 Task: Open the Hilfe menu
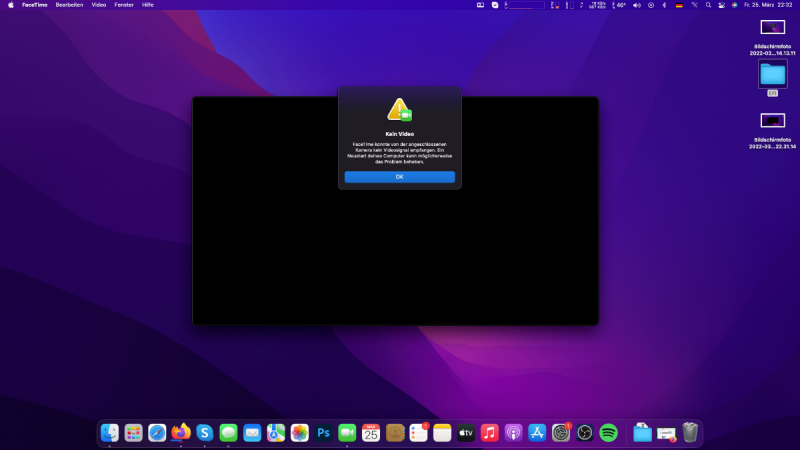[x=148, y=5]
